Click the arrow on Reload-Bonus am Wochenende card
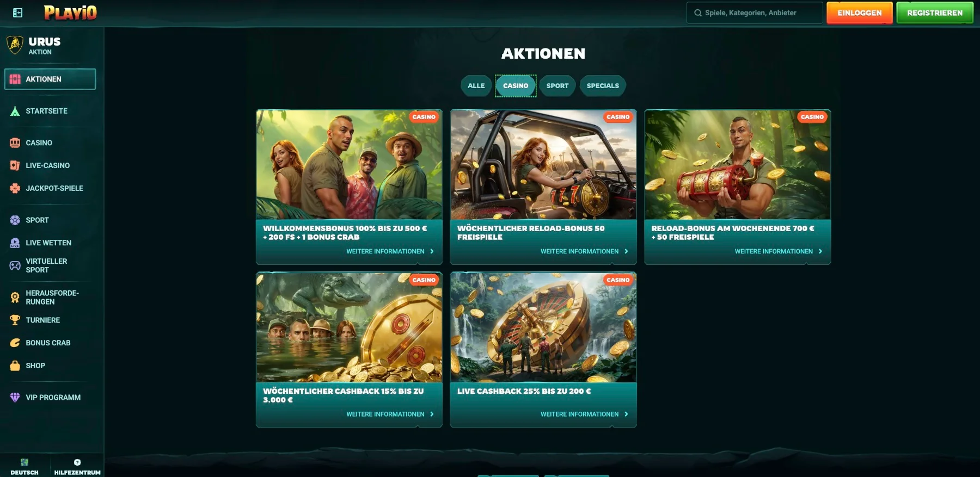The image size is (980, 477). (x=820, y=251)
